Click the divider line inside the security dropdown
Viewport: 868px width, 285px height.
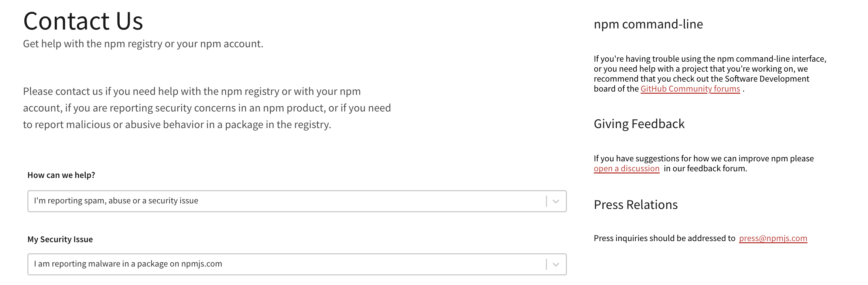[546, 264]
